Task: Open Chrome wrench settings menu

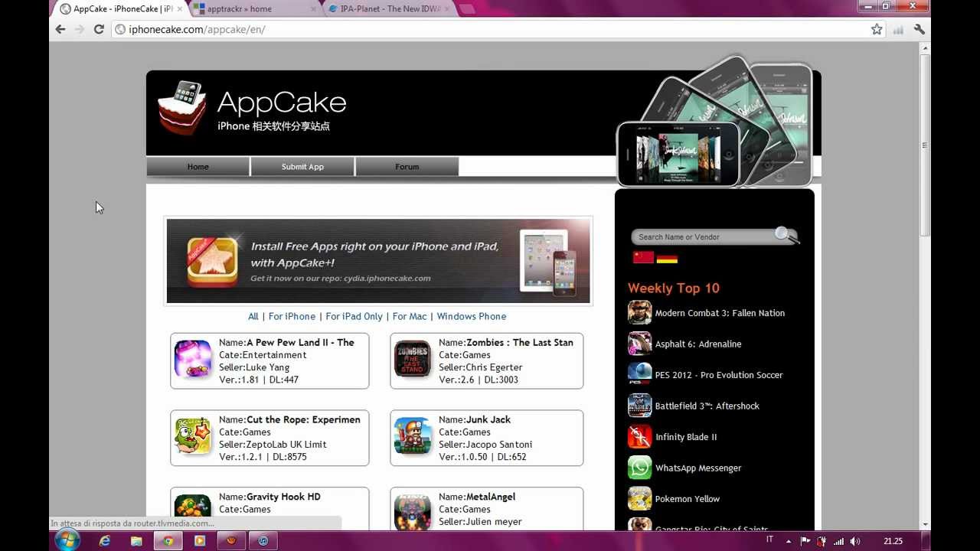Action: [x=920, y=29]
